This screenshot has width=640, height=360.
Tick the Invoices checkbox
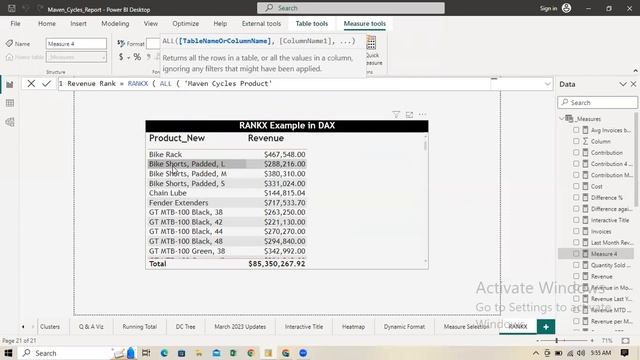(x=576, y=231)
